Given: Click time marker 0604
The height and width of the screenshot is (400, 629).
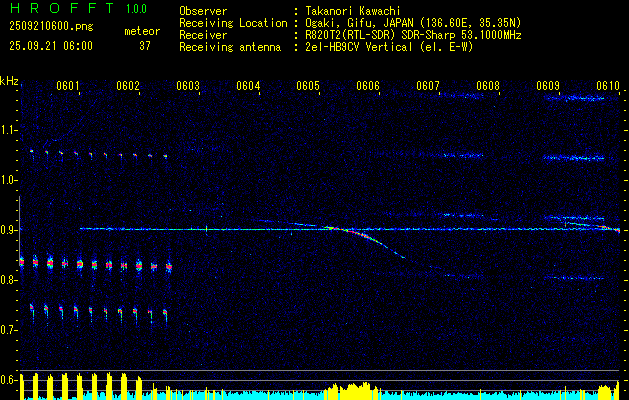Looking at the screenshot, I should coord(248,85).
